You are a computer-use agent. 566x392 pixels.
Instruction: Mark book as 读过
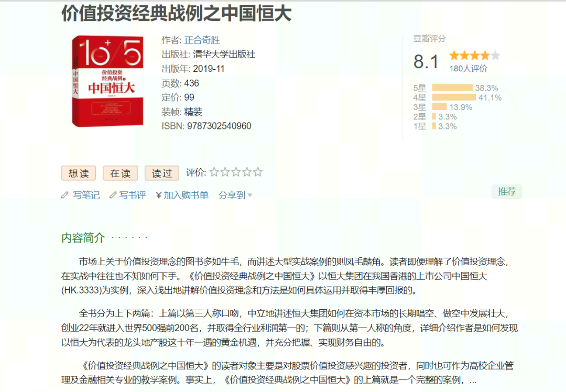(162, 173)
